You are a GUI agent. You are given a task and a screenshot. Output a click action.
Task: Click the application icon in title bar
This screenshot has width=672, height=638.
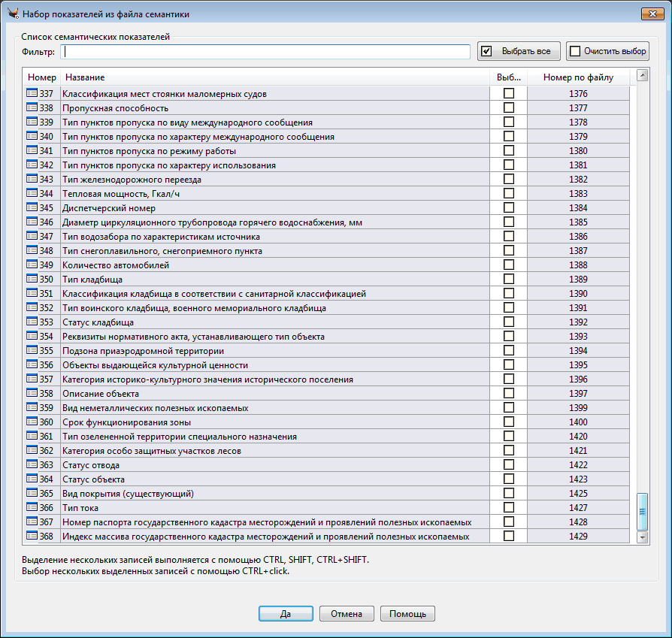(12, 14)
